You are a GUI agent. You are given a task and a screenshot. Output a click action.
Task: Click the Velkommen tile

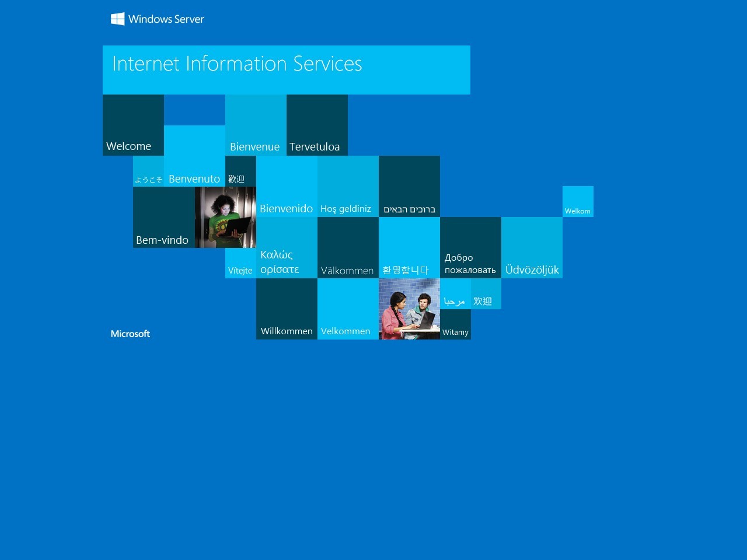point(348,309)
